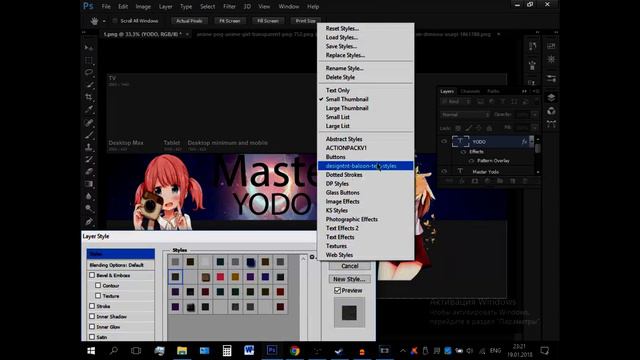Click the Fit Screen button
The width and height of the screenshot is (640, 360).
[230, 20]
